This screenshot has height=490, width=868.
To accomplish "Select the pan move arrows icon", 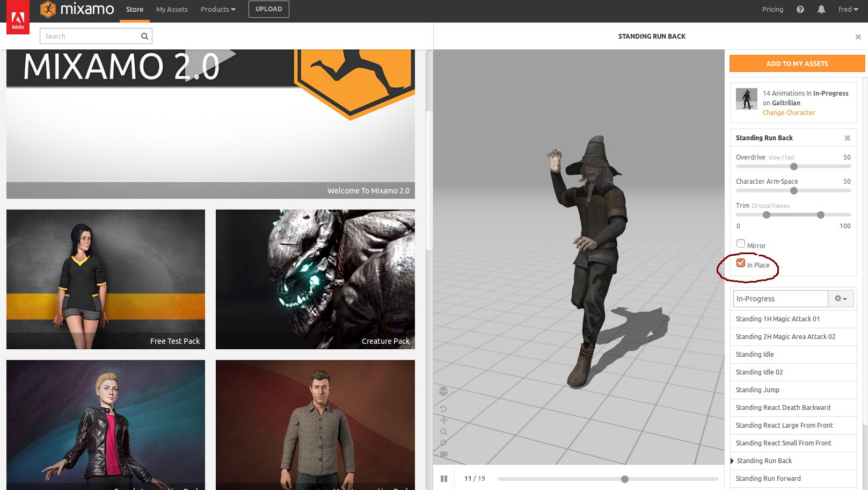I will click(443, 420).
